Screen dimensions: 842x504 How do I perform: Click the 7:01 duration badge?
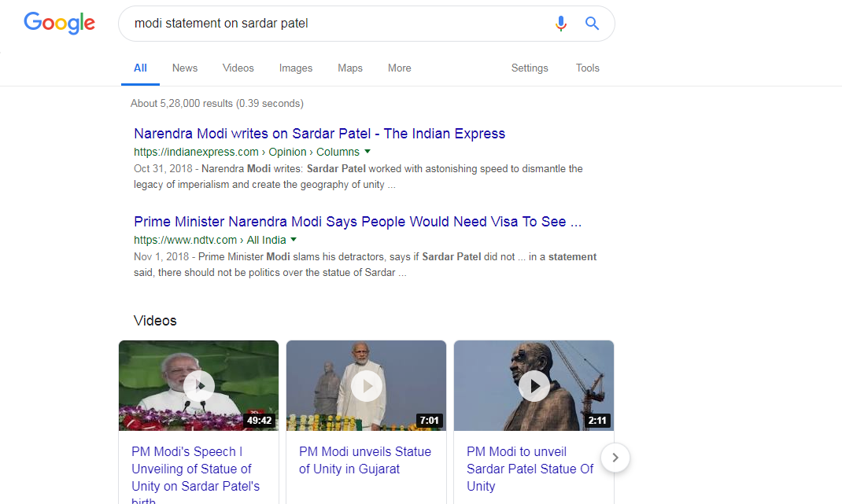pos(429,421)
